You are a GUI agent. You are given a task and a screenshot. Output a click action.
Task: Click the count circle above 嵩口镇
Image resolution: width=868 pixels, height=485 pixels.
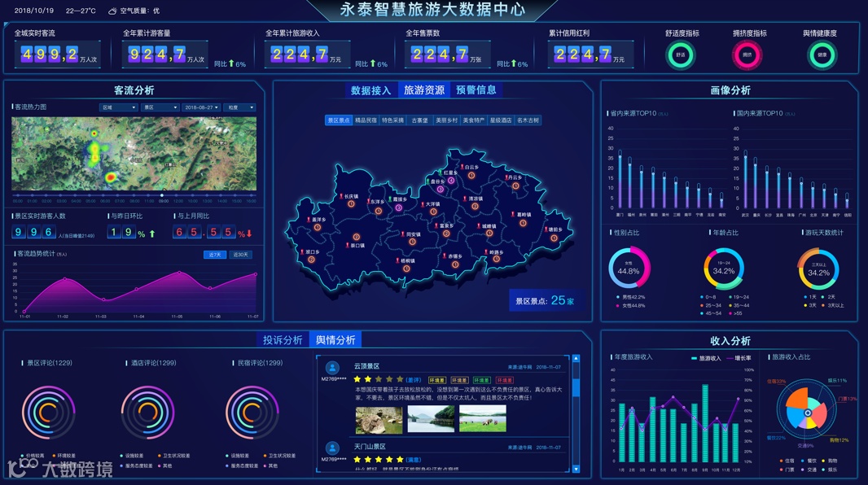pyautogui.click(x=357, y=237)
